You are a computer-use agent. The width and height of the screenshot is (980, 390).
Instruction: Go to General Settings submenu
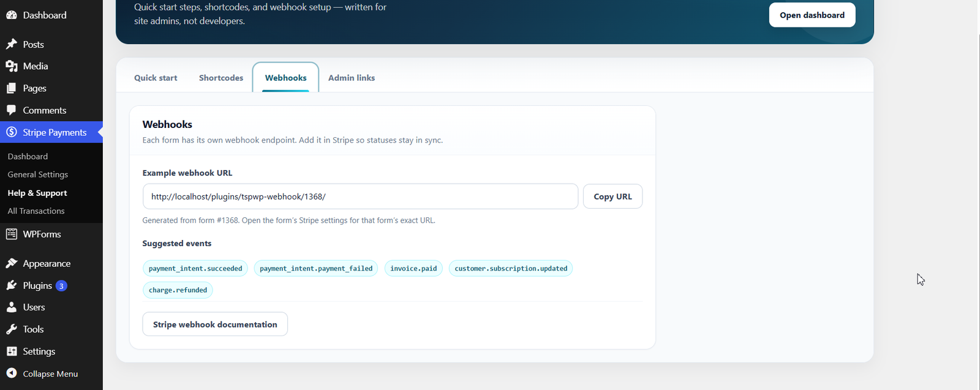(37, 174)
